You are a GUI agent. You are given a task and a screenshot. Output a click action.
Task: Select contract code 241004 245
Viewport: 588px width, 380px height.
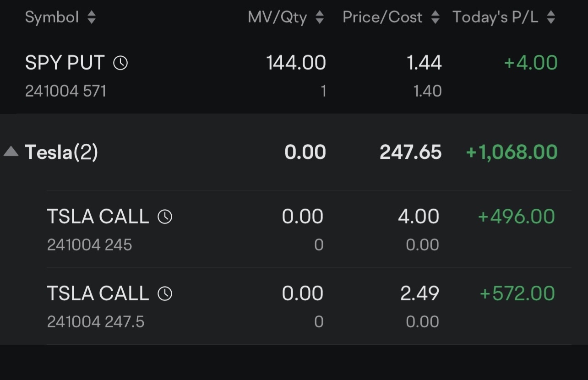pos(89,245)
